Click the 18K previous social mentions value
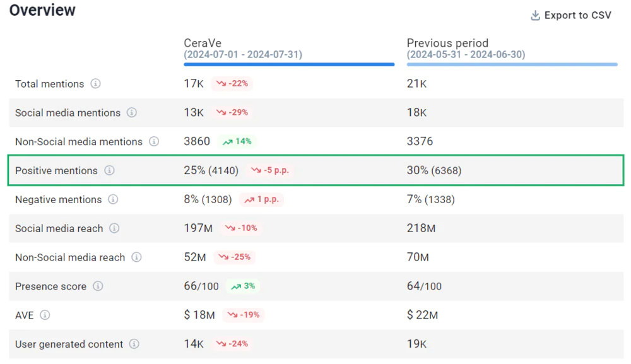 [x=416, y=113]
